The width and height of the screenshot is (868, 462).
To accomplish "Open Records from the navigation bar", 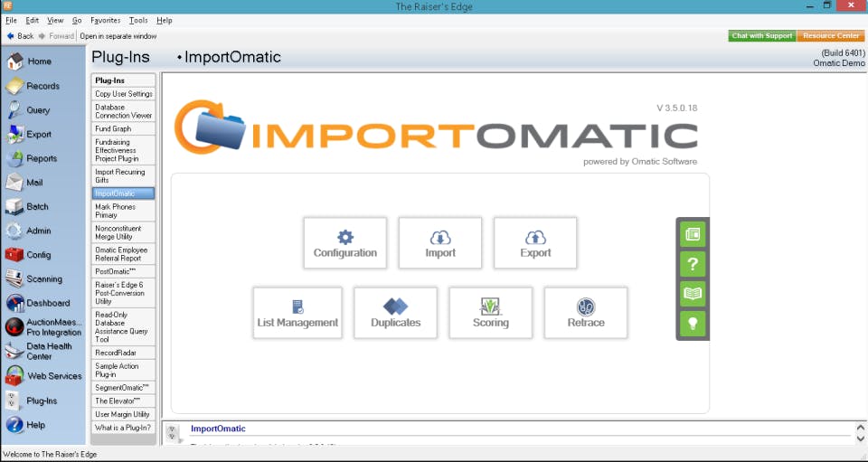I will pos(33,86).
